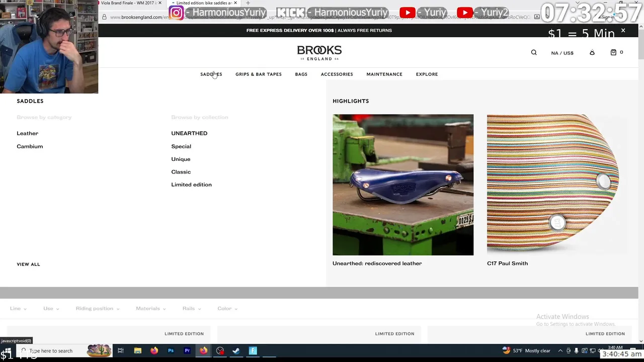Viewport: 644px width, 362px height.
Task: Close the Limited edition bike saddles tab
Action: (x=235, y=3)
